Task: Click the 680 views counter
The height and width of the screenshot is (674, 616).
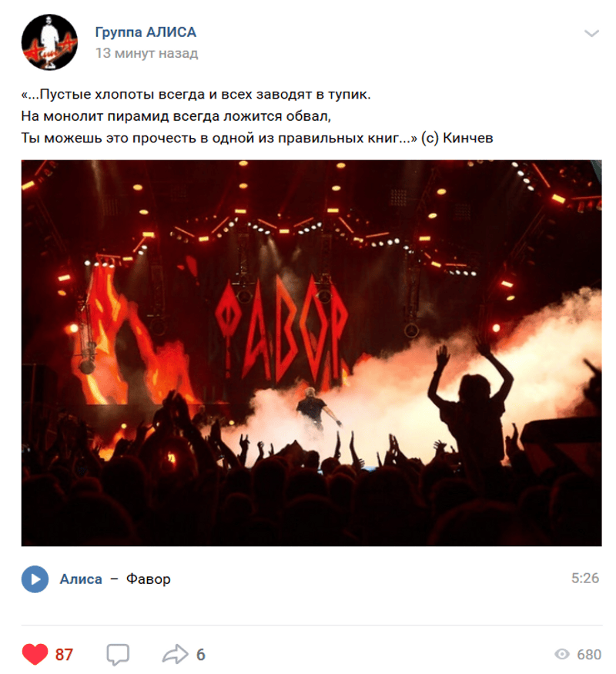Action: coord(589,655)
